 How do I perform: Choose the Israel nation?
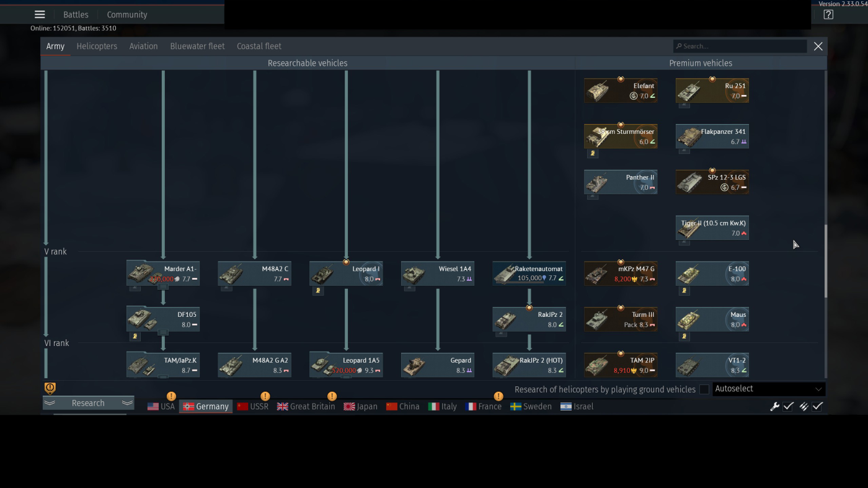tap(577, 407)
